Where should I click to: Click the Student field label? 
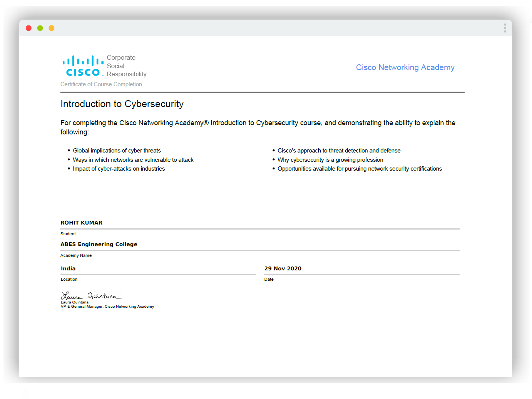[x=68, y=234]
